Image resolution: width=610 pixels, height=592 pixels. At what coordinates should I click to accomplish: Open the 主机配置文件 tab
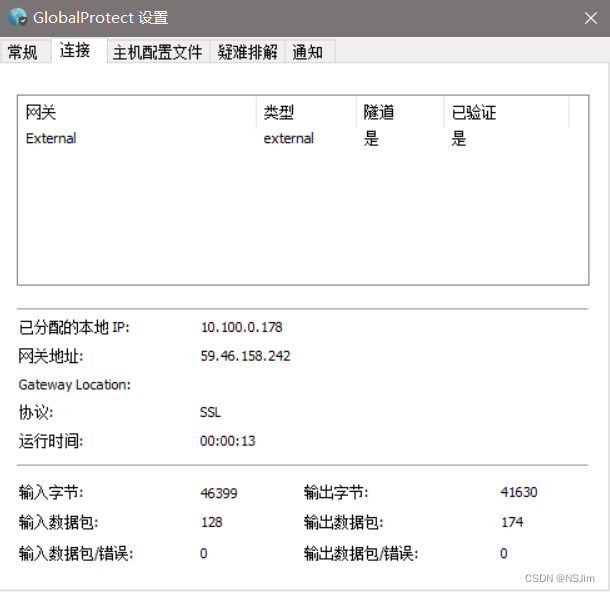click(158, 52)
